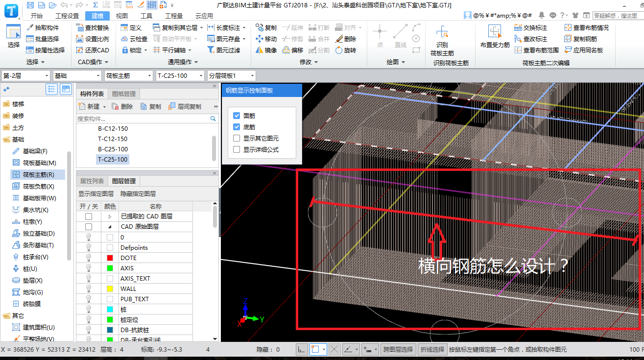Click the 搜索构件 search field
This screenshot has height=360, width=644.
click(x=146, y=119)
